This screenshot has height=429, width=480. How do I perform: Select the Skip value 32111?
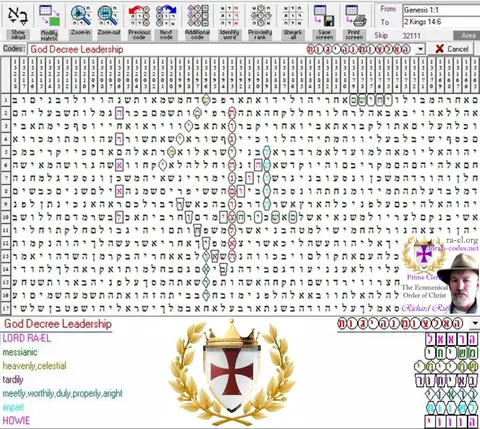(411, 36)
